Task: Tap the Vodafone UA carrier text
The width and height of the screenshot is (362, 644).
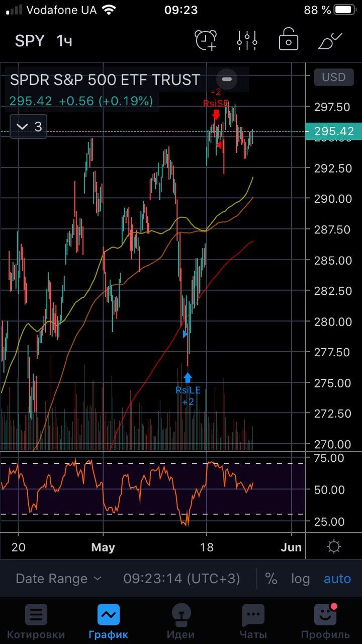Action: pyautogui.click(x=61, y=10)
